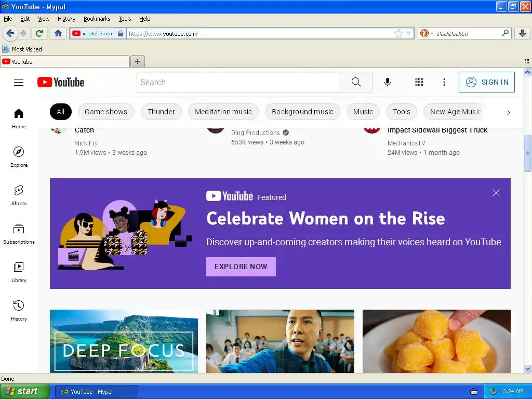The width and height of the screenshot is (532, 399).
Task: Select the Game shows chip
Action: (x=106, y=112)
